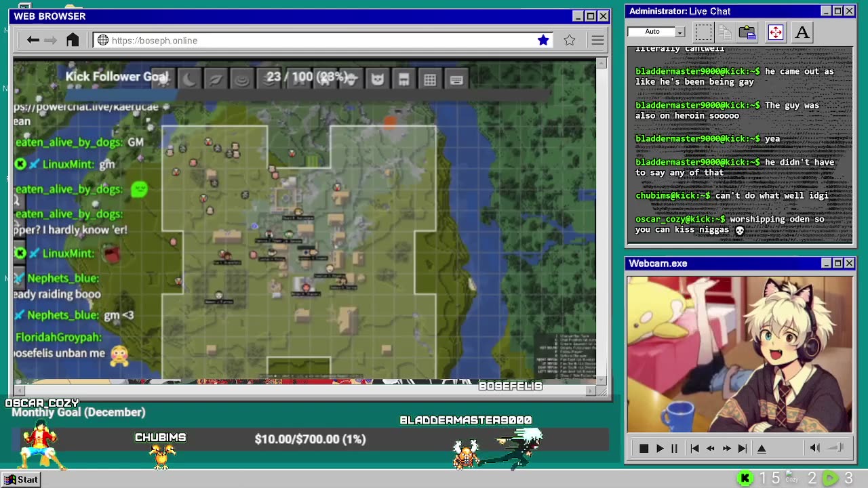This screenshot has width=868, height=488.
Task: Click the cat face map button
Action: (378, 80)
